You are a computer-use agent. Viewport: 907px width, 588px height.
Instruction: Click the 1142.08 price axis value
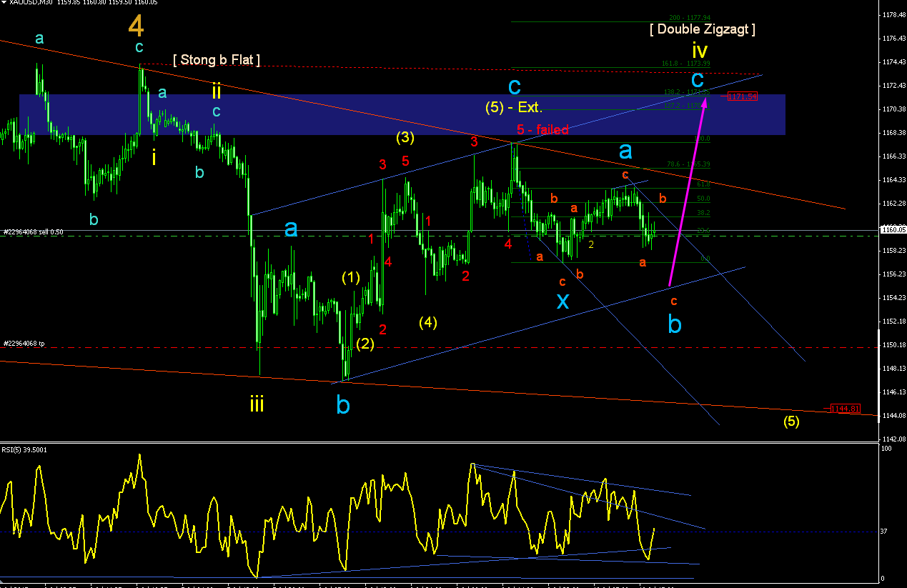coord(893,439)
